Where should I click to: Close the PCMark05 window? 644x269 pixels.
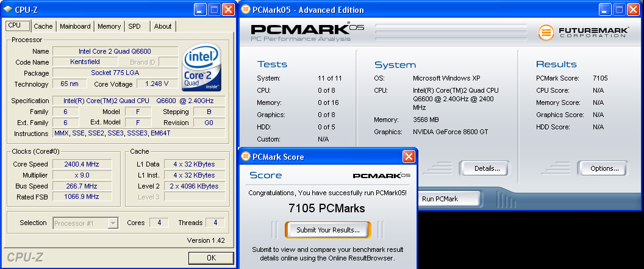[x=633, y=9]
